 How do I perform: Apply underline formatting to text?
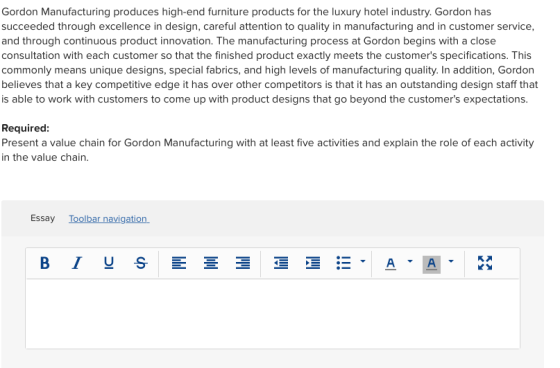coord(109,263)
